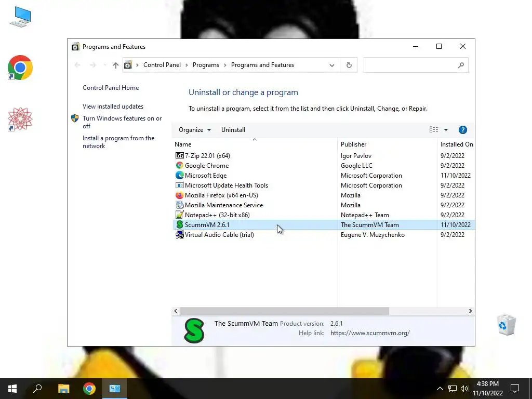Open the scummvm.org help link

[370, 333]
